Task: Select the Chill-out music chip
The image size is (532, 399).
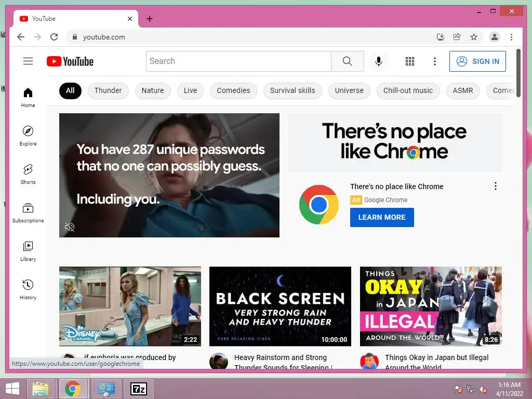Action: coord(408,90)
